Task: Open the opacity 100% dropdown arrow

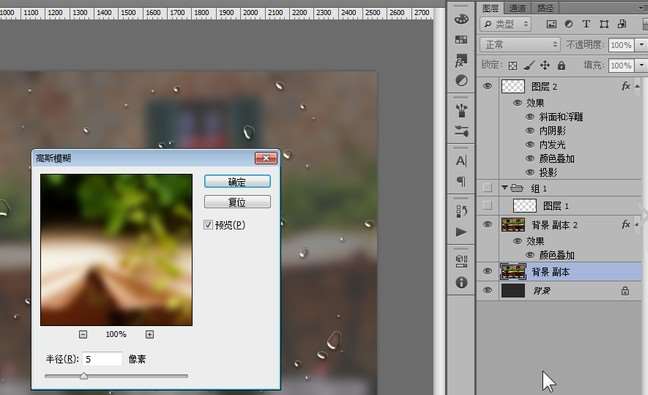Action: click(x=641, y=45)
